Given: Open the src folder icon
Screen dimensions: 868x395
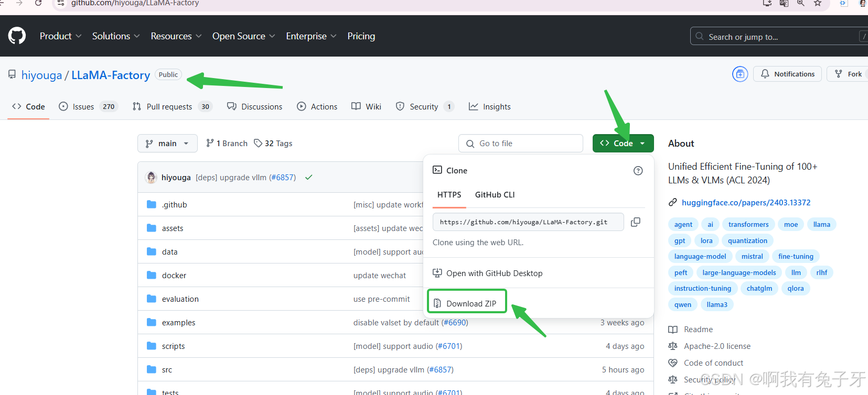Looking at the screenshot, I should [x=152, y=369].
